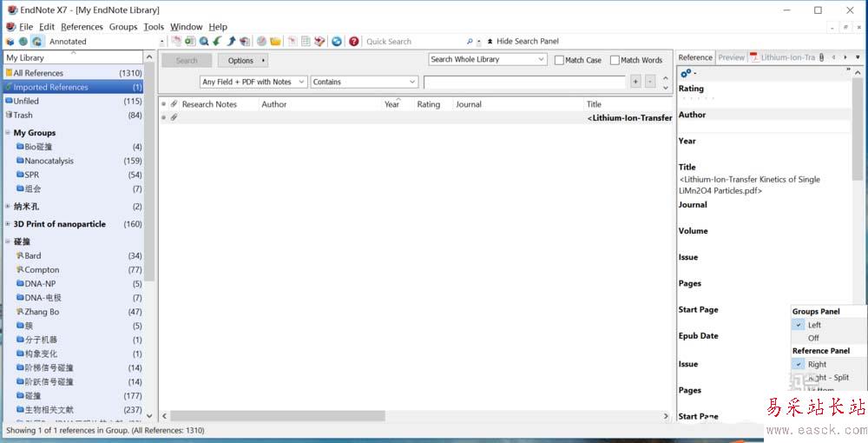This screenshot has width=868, height=443.
Task: Click New Reference toolbar icon
Action: (x=190, y=41)
